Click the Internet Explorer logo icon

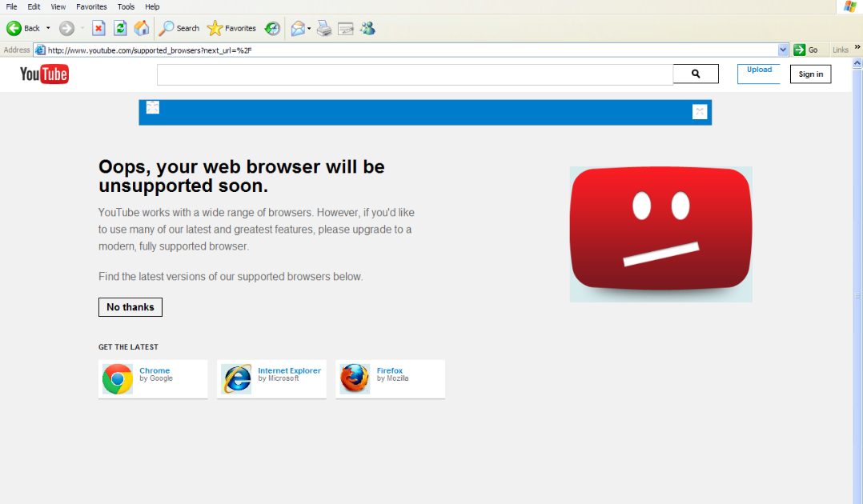coord(236,379)
